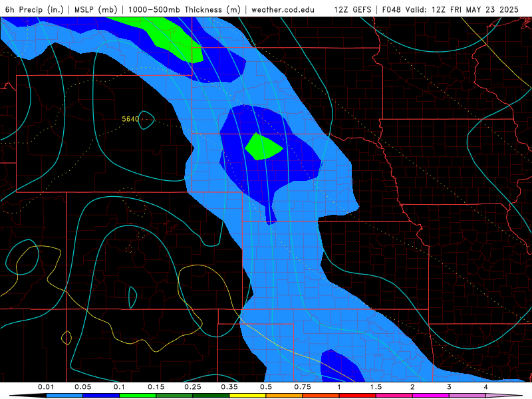Select the dark green 0.25 legend swatch
Image resolution: width=532 pixels, height=399 pixels.
coord(211,396)
